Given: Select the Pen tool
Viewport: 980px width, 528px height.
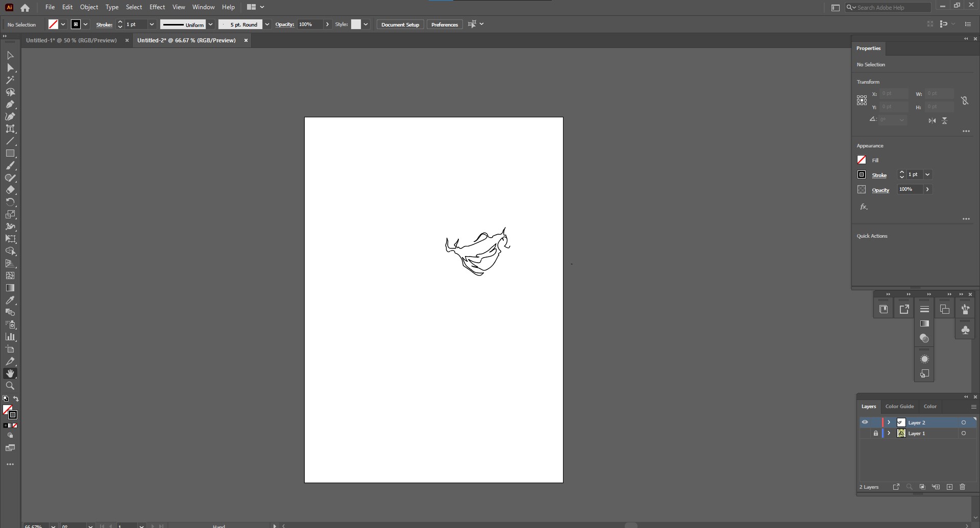Looking at the screenshot, I should coord(10,105).
